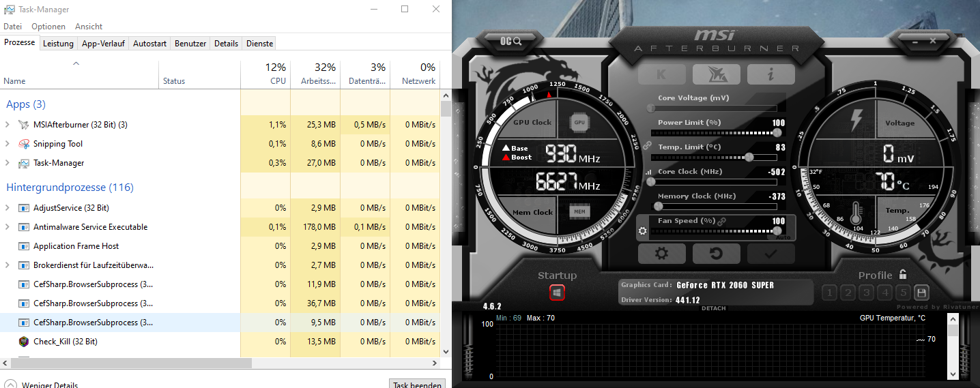This screenshot has height=388, width=980.
Task: Expand Antimalware Service Executable row
Action: 8,227
